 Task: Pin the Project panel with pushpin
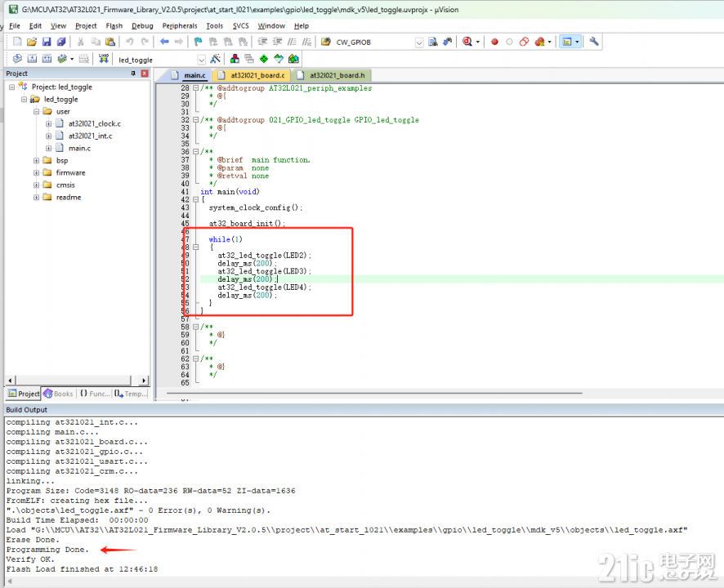133,73
